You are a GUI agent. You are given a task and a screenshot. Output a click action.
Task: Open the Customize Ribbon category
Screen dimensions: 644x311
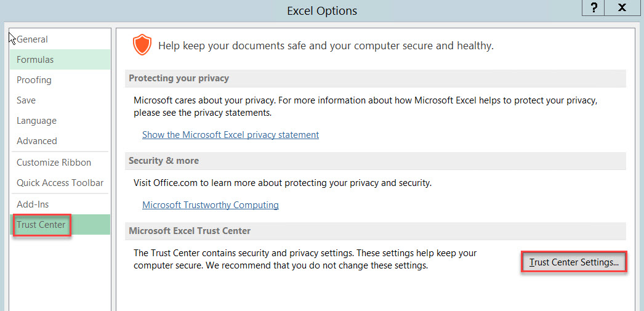54,163
